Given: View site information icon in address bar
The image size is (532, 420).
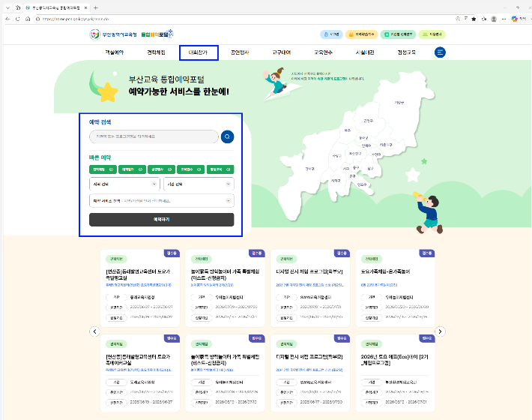Looking at the screenshot, I should pos(38,19).
